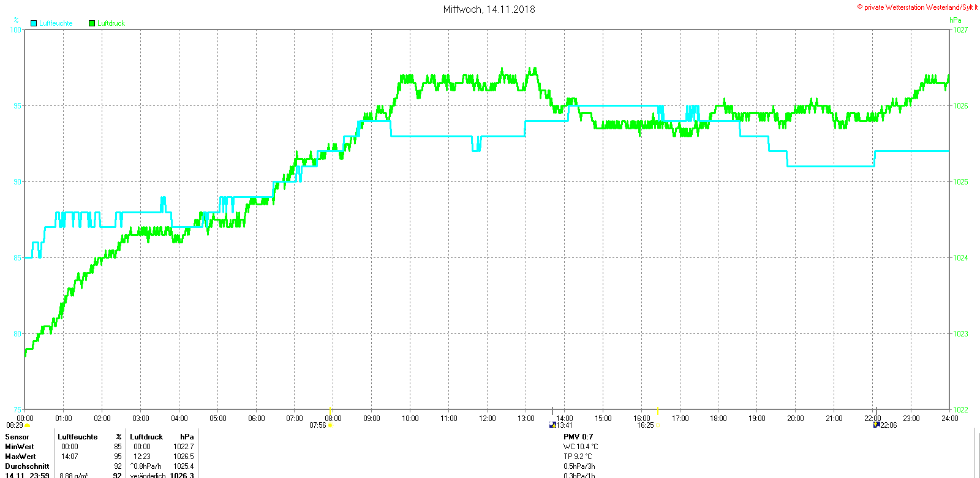The width and height of the screenshot is (980, 478).
Task: Click the cyan % unit above the left axis
Action: click(17, 20)
